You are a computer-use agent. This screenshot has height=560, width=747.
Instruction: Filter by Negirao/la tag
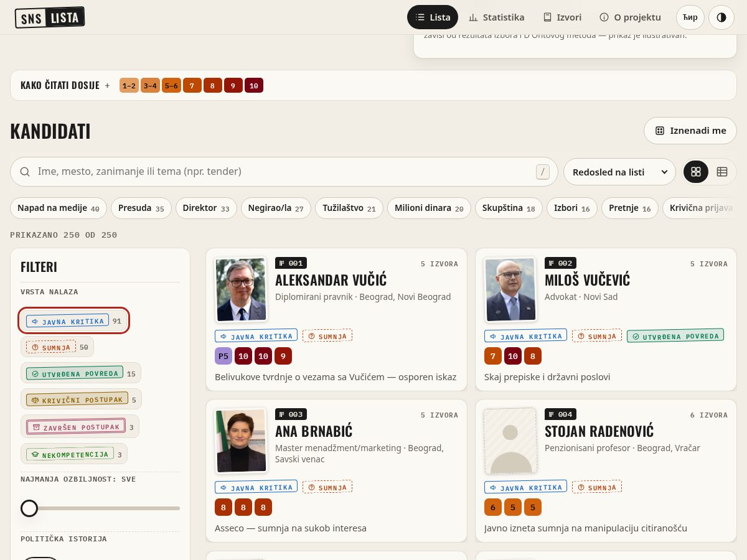click(x=276, y=208)
